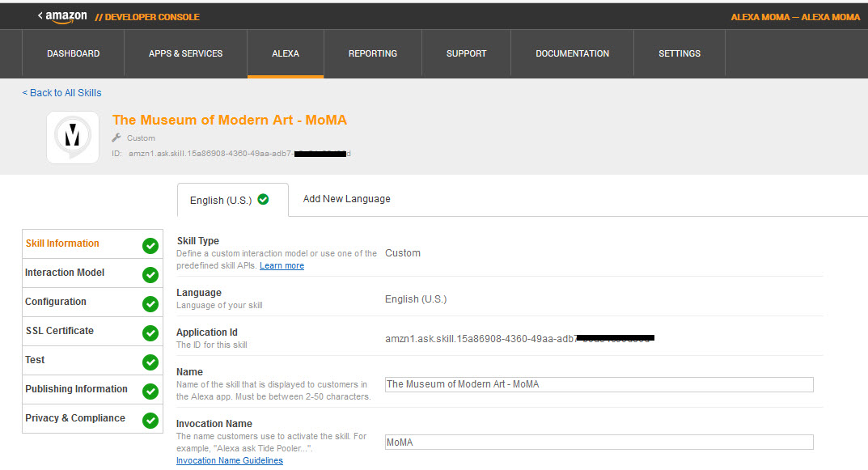Viewport: 868px width, 470px height.
Task: Open Configuration section in sidebar
Action: pyautogui.click(x=92, y=302)
